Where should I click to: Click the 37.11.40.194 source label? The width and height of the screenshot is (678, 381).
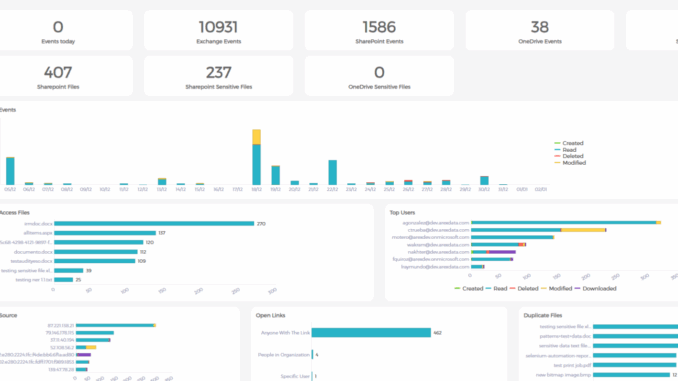[x=62, y=340]
